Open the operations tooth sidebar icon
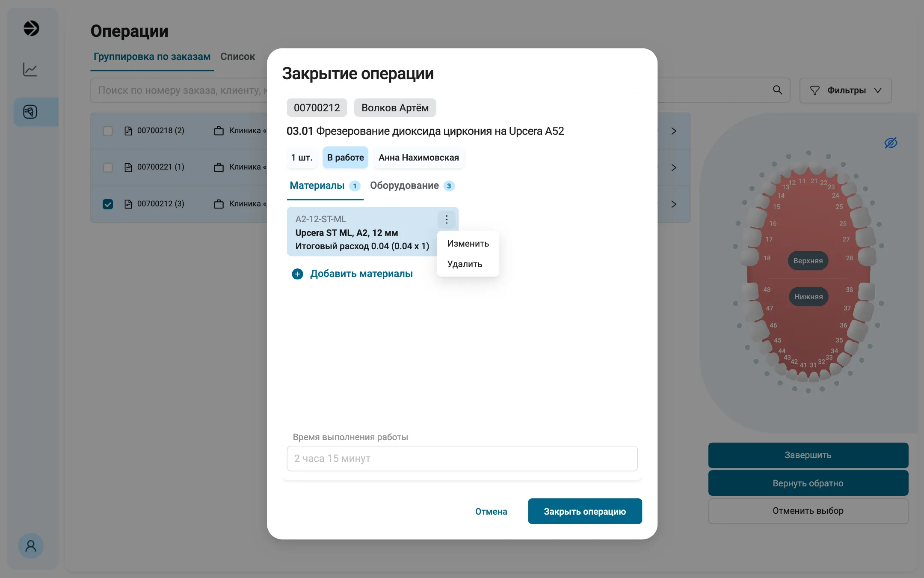Image resolution: width=924 pixels, height=578 pixels. click(x=30, y=112)
